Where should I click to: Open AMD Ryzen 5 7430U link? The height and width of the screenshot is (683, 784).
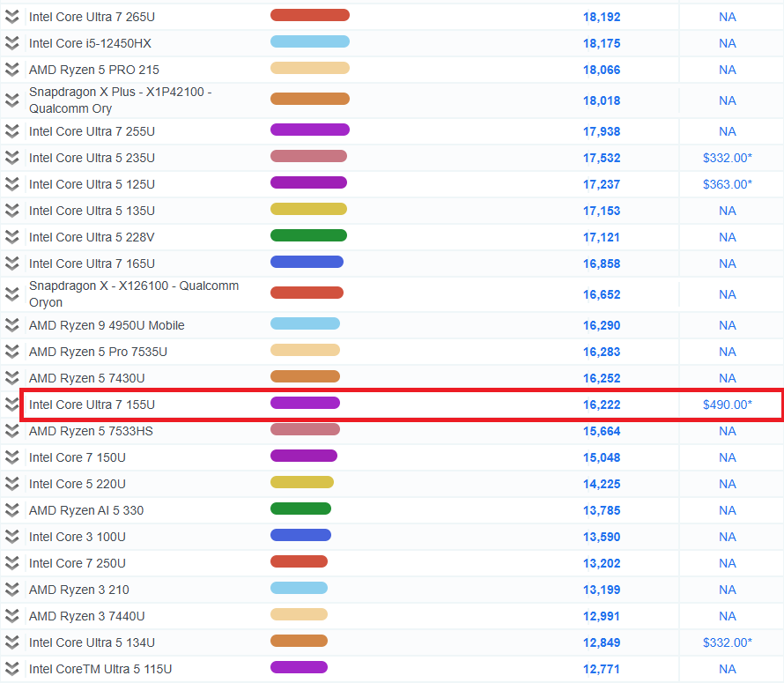pos(87,378)
